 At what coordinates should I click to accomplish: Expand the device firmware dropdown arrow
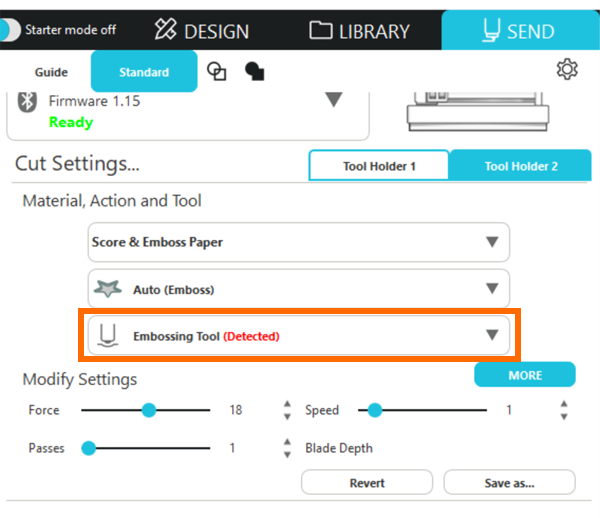(x=334, y=100)
